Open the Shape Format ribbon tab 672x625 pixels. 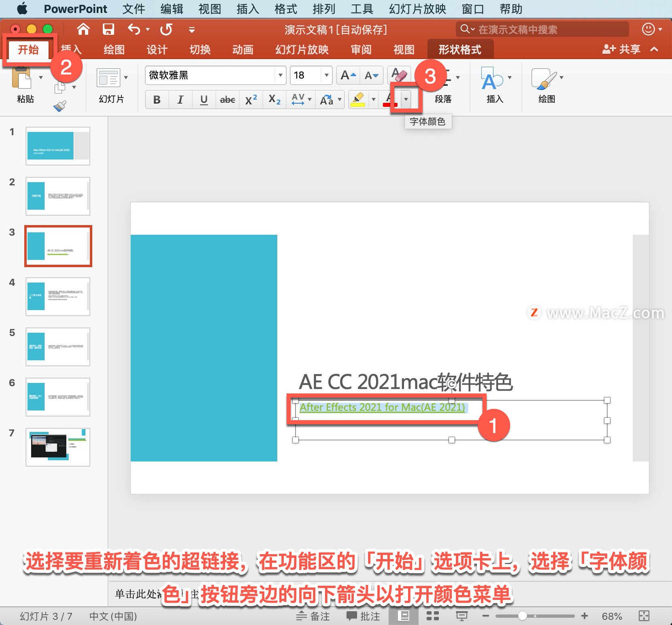point(460,50)
